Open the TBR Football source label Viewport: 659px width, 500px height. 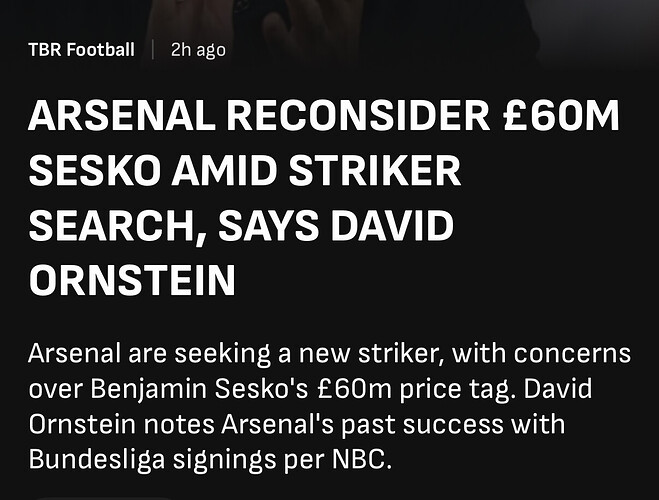82,50
